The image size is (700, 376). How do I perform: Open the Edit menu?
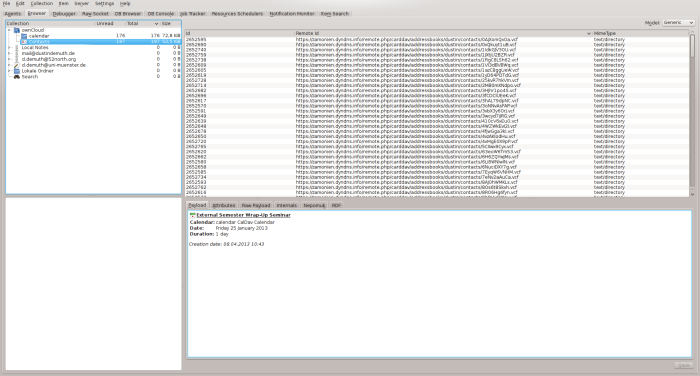[x=20, y=4]
